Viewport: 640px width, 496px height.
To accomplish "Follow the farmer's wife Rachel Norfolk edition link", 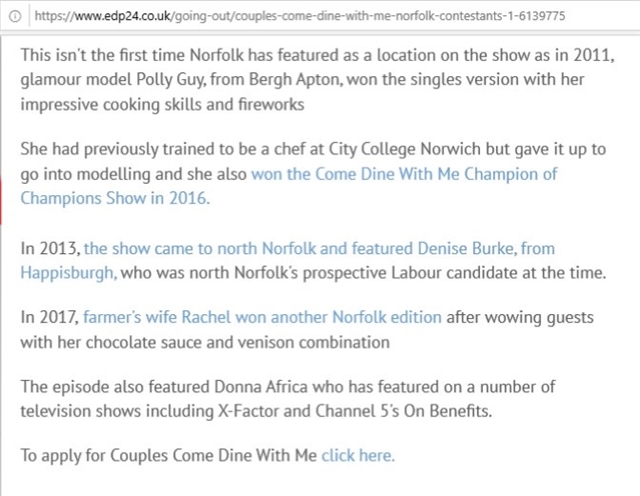I will click(x=262, y=317).
